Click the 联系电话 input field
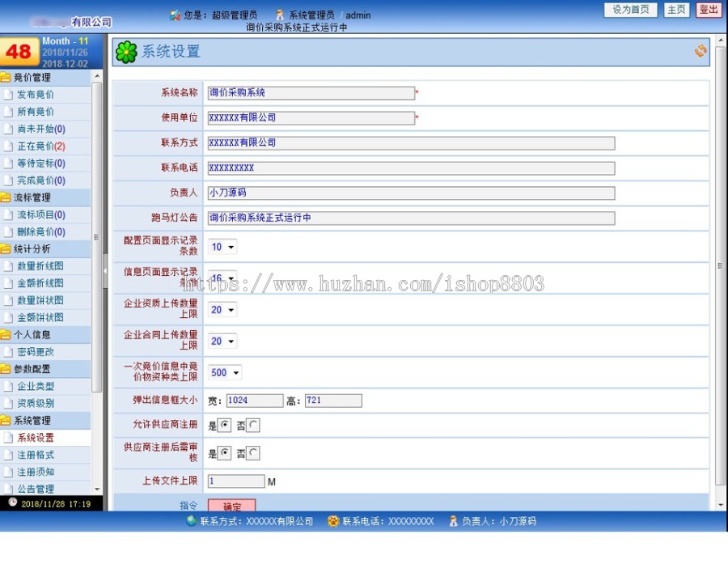 click(412, 168)
